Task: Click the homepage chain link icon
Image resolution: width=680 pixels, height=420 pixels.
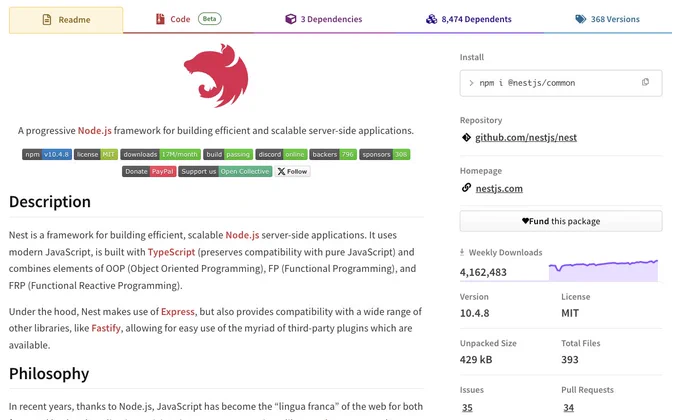Action: click(x=466, y=187)
